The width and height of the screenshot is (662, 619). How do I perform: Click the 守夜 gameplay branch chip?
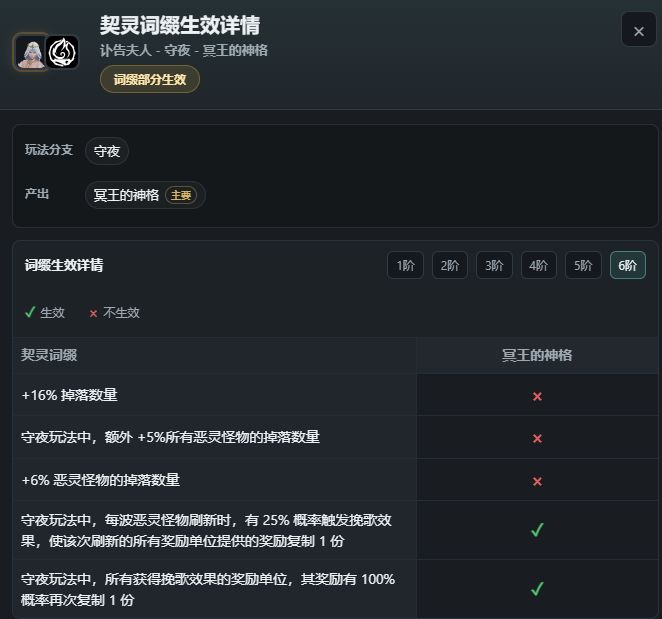(x=107, y=151)
